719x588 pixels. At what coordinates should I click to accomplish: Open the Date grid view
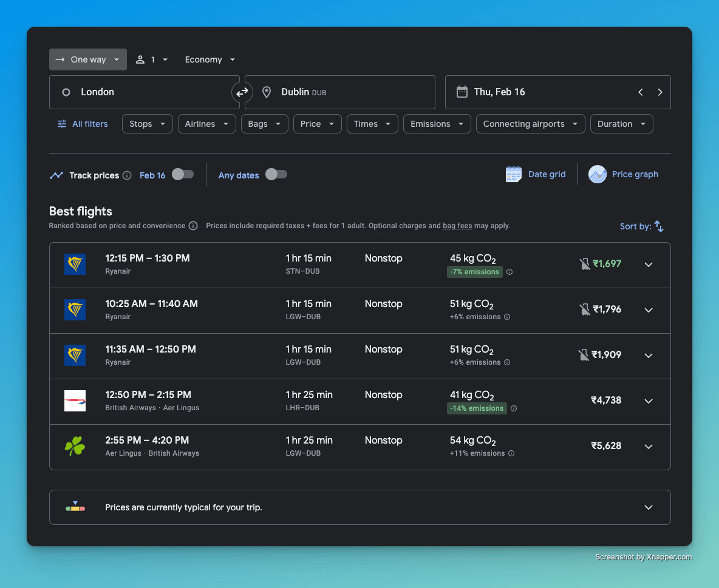click(536, 175)
